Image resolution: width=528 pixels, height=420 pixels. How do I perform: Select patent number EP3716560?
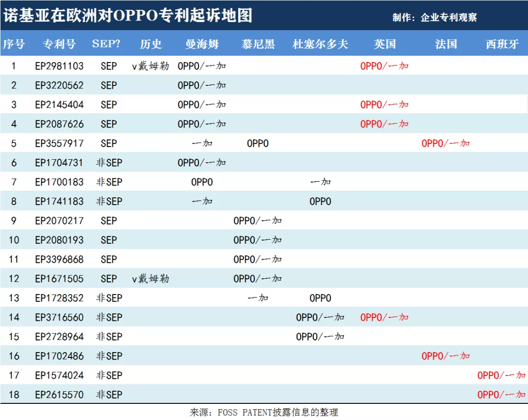coord(59,317)
